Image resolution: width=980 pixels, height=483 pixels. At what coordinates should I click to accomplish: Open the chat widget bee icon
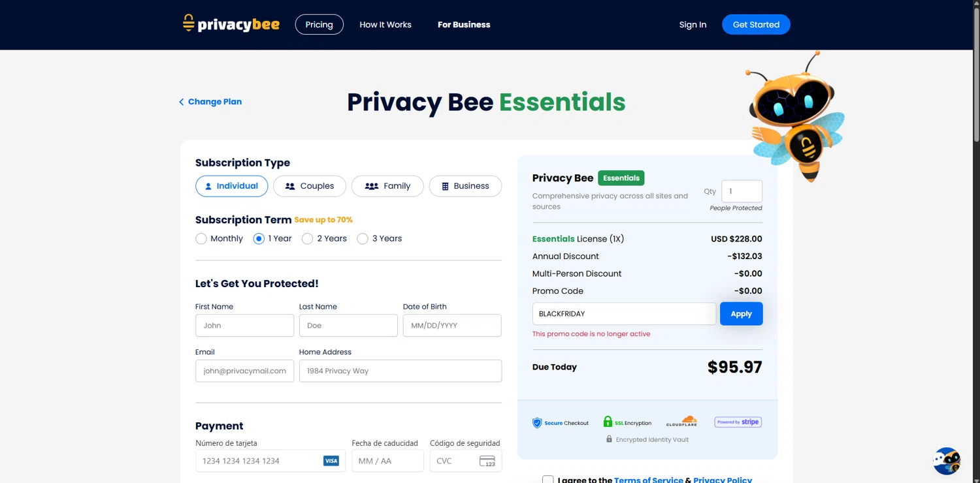coord(947,461)
